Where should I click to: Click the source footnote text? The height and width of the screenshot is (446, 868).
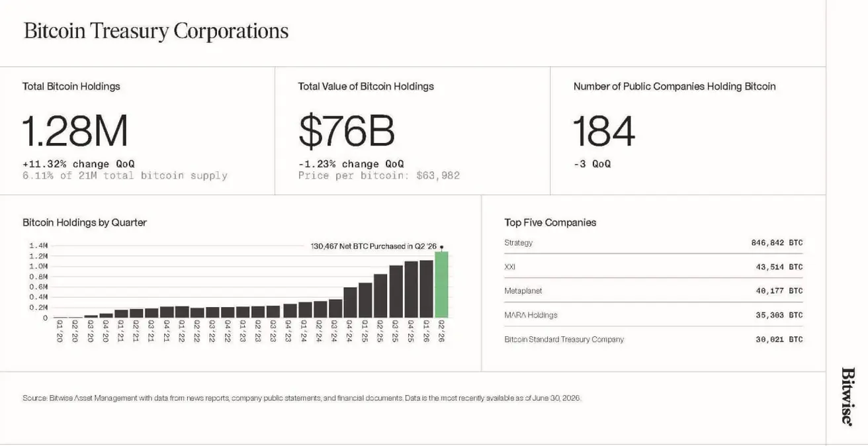302,398
